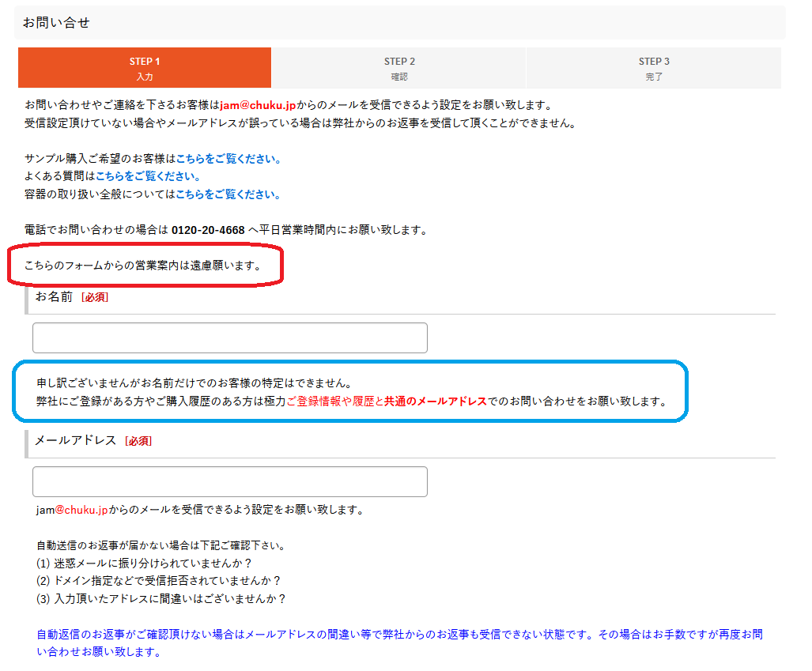Click the phone number 0120-20-4668

(x=208, y=231)
